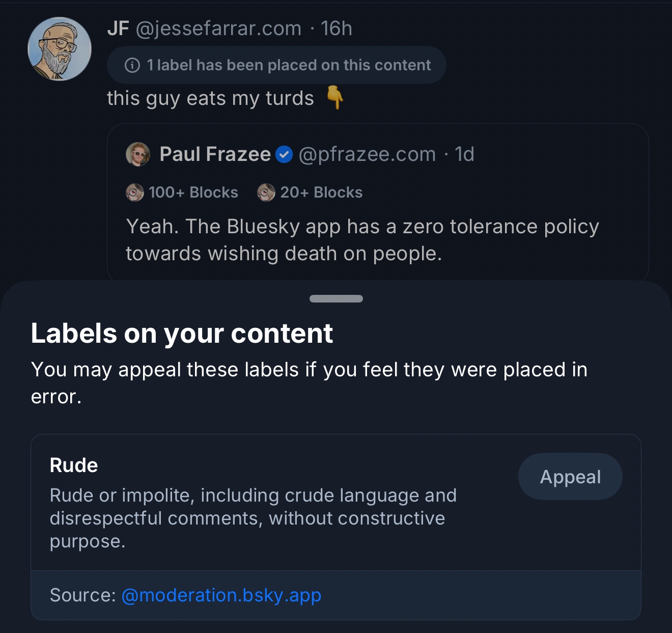Click the 'this guy eats my turds' post text

coord(210,98)
